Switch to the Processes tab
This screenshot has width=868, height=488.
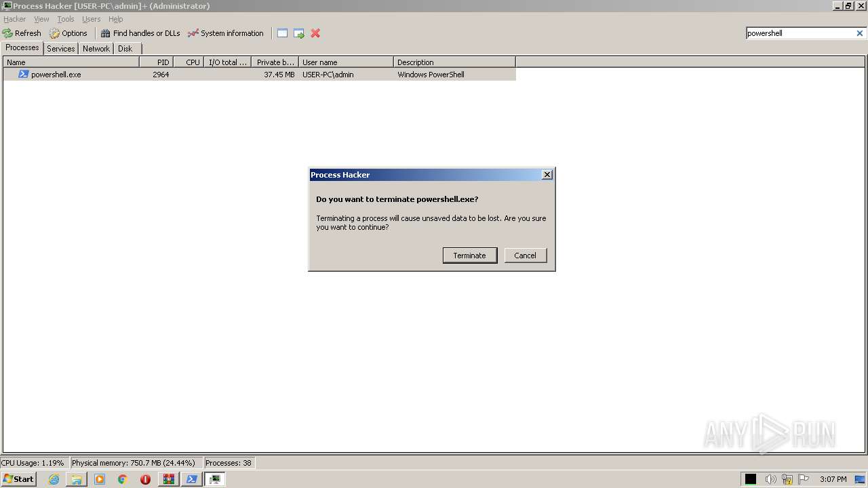pyautogui.click(x=22, y=47)
